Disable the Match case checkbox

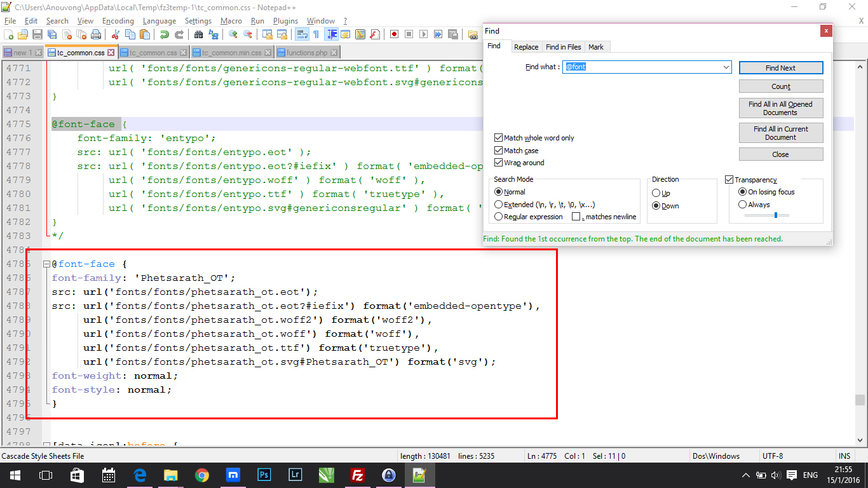pos(499,151)
